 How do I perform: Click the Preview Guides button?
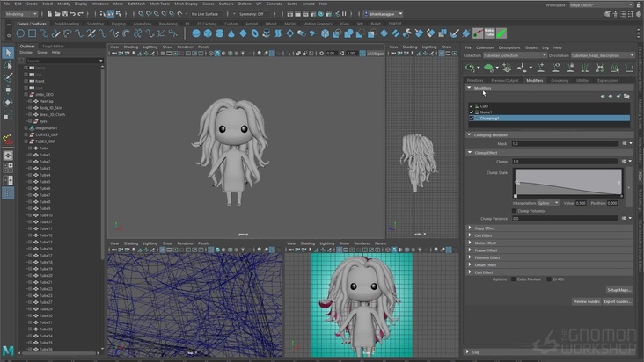[x=585, y=301]
